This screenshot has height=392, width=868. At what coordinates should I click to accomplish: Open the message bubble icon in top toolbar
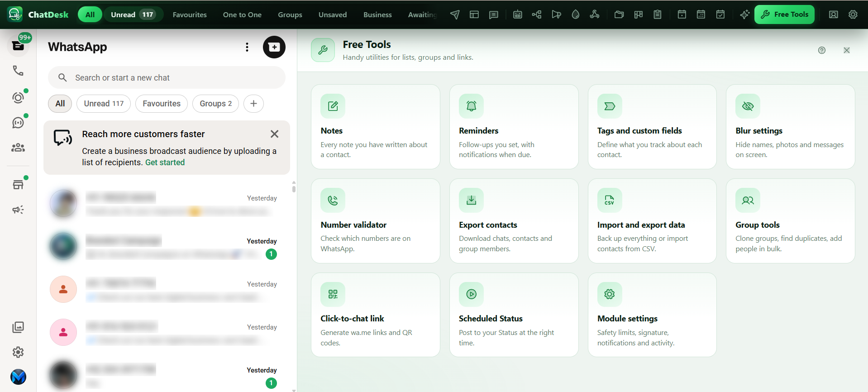494,14
